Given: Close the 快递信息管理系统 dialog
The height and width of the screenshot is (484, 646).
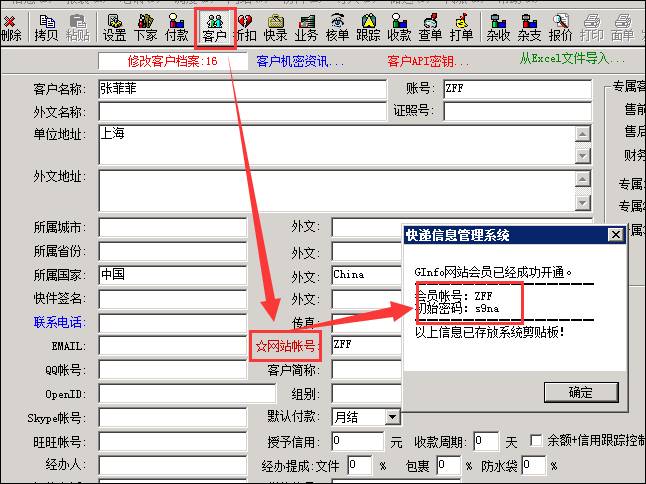Looking at the screenshot, I should click(616, 235).
